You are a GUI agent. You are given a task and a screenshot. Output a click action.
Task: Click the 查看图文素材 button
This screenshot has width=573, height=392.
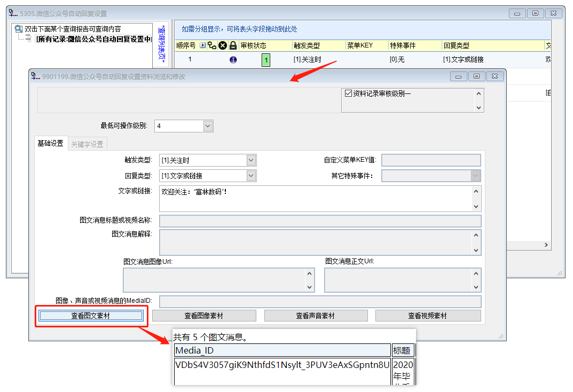pyautogui.click(x=91, y=316)
